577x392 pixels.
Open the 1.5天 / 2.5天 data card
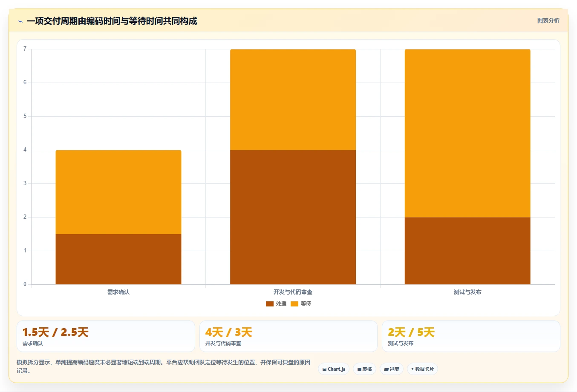(106, 336)
